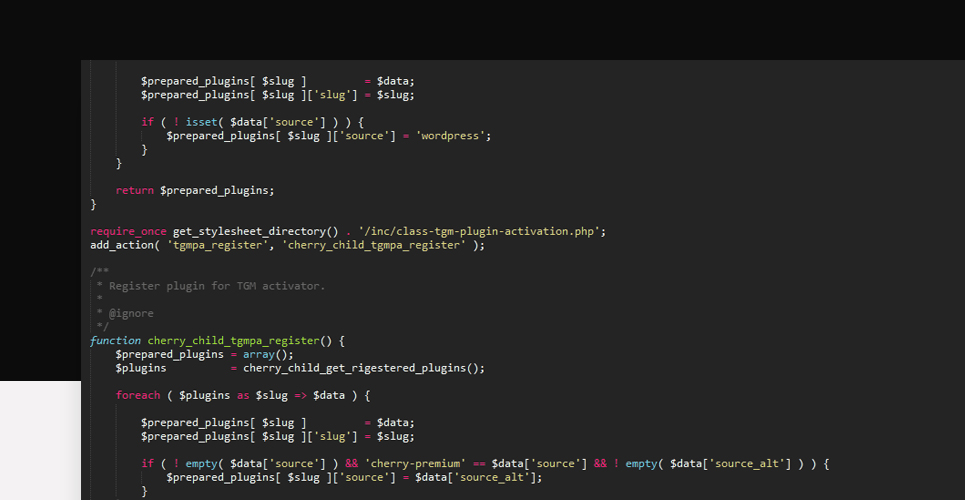Viewport: 965px width, 500px height.
Task: Click the "return $prepared_plugins;" statement
Action: (x=195, y=190)
